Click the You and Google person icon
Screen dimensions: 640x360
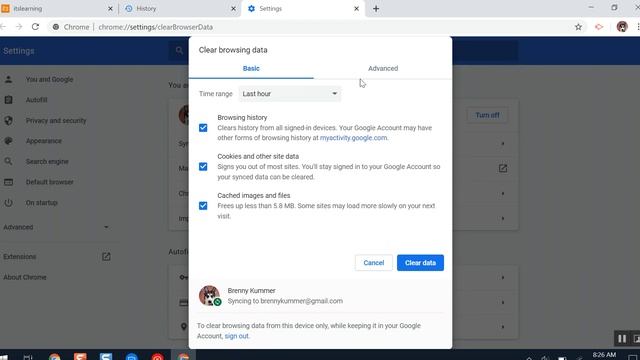point(9,80)
